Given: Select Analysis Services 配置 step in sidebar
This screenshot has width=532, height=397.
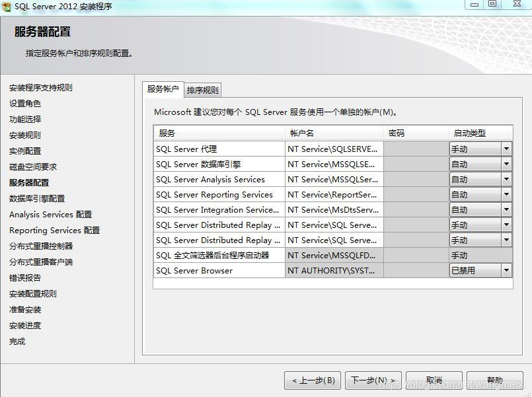Looking at the screenshot, I should (x=50, y=214).
